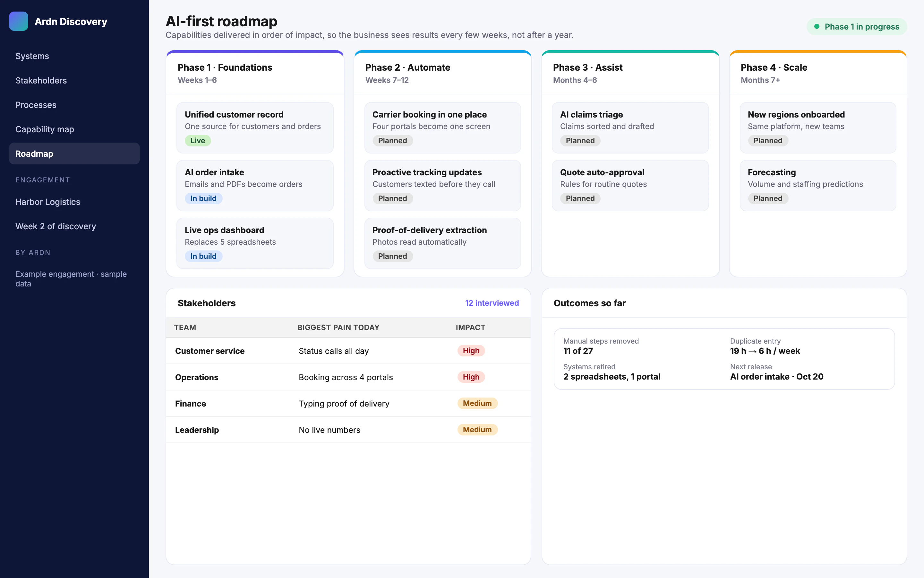Select the Customer service row
924x578 pixels.
[x=348, y=351]
